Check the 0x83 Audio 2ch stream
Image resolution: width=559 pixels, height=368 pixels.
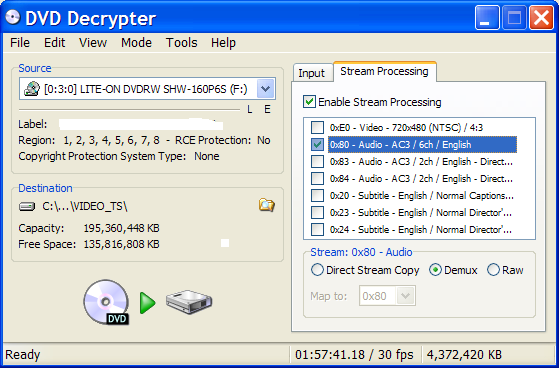pyautogui.click(x=317, y=162)
